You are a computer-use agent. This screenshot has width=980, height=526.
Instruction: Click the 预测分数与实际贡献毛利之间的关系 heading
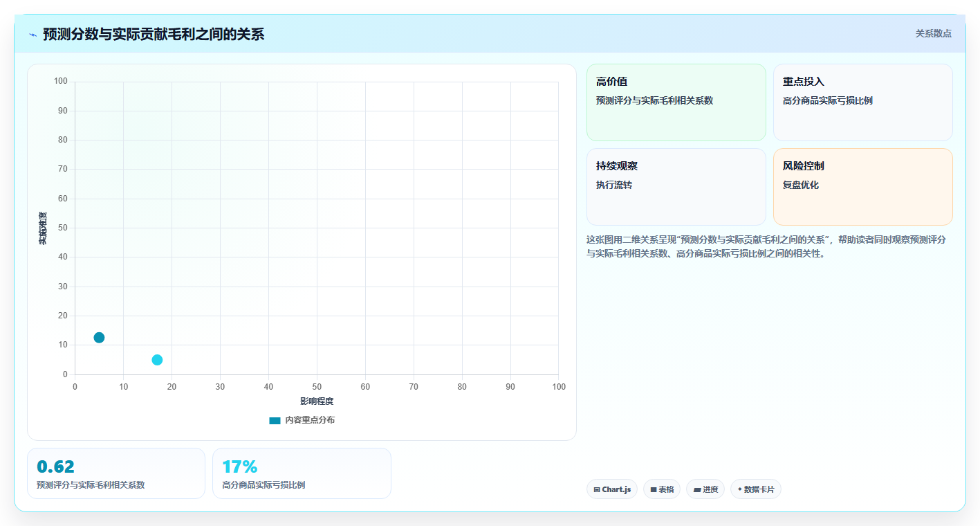pyautogui.click(x=154, y=34)
